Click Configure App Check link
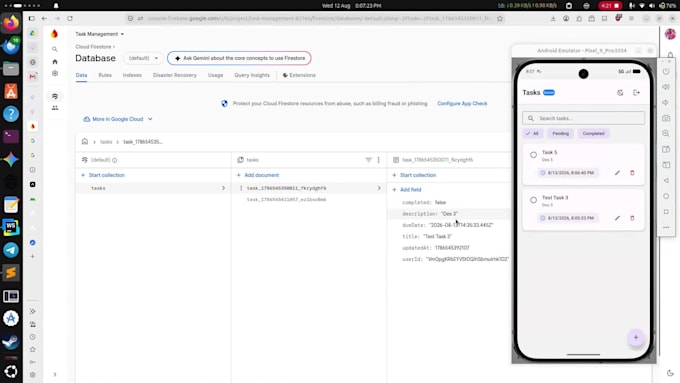The image size is (680, 383). (x=462, y=104)
